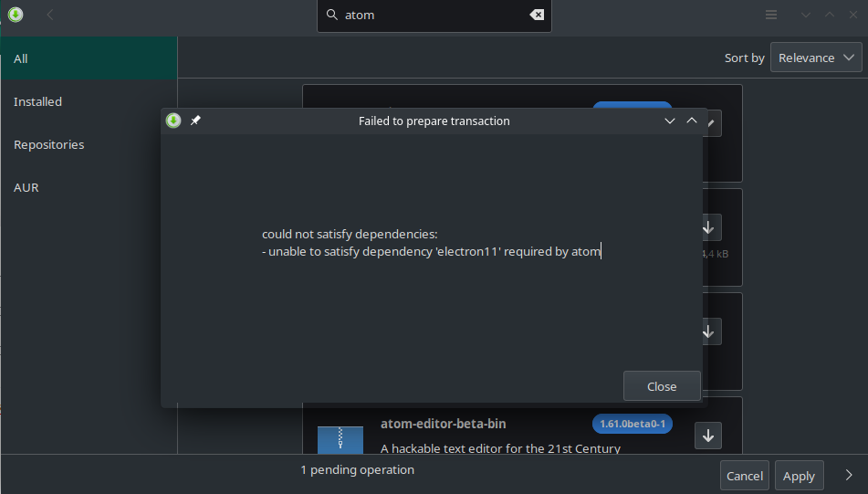
Task: Cancel the pending operation
Action: 745,476
